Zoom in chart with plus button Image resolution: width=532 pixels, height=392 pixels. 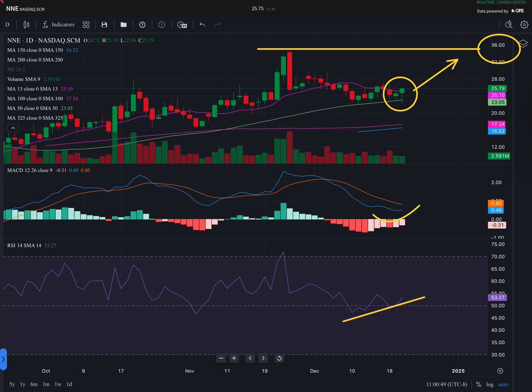click(x=235, y=358)
